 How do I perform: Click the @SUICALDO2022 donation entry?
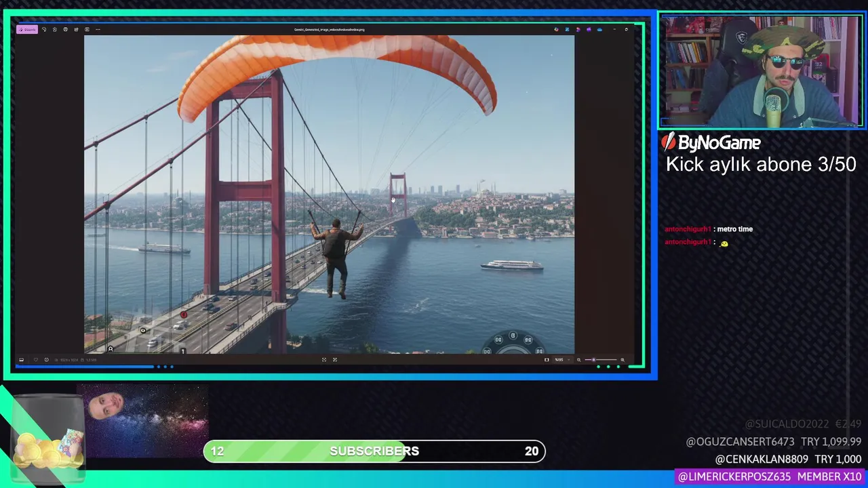(x=803, y=424)
